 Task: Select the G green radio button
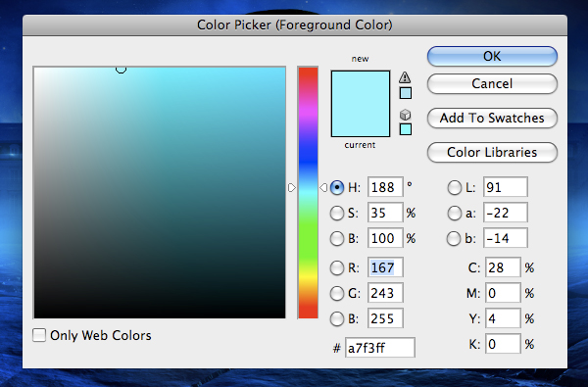[x=337, y=293]
